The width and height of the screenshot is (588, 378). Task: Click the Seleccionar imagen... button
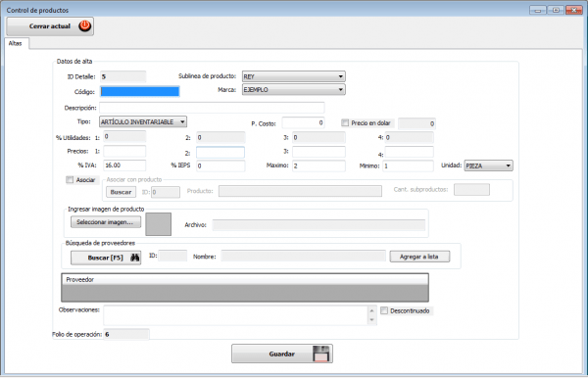click(x=106, y=221)
